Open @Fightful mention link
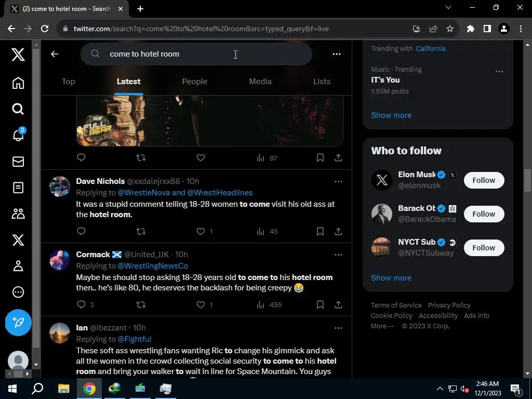532x399 pixels. click(135, 339)
